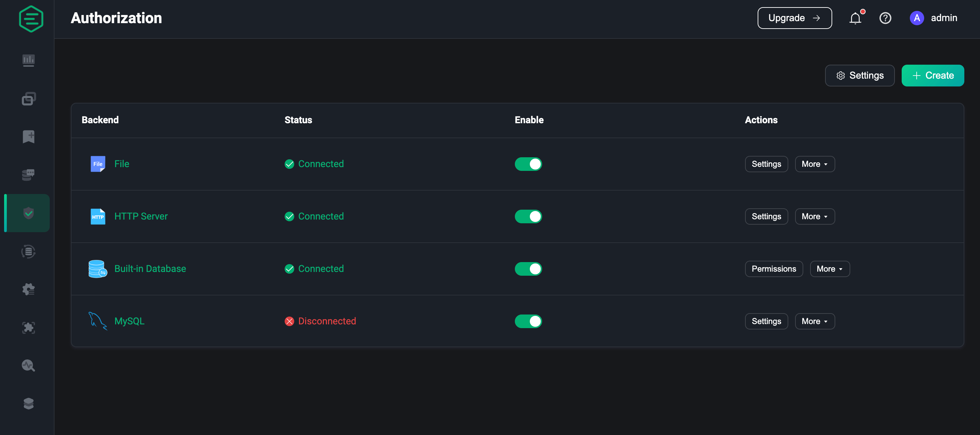The height and width of the screenshot is (435, 980).
Task: Open the data integration sidebar icon
Action: (x=29, y=251)
